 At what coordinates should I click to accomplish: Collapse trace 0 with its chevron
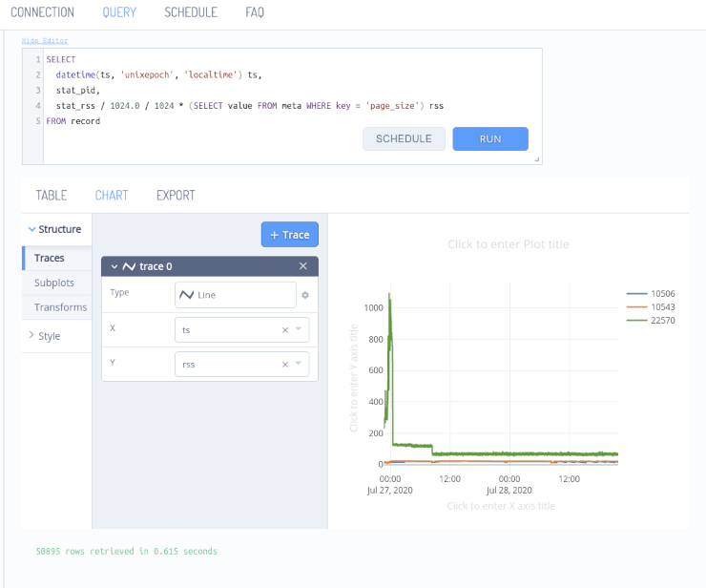[114, 266]
